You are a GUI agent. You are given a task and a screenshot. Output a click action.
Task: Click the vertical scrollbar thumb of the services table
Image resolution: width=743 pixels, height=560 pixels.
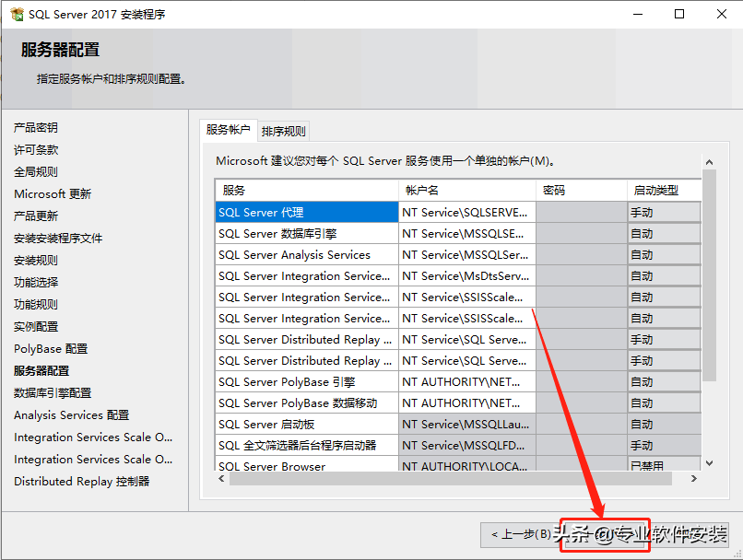(709, 276)
